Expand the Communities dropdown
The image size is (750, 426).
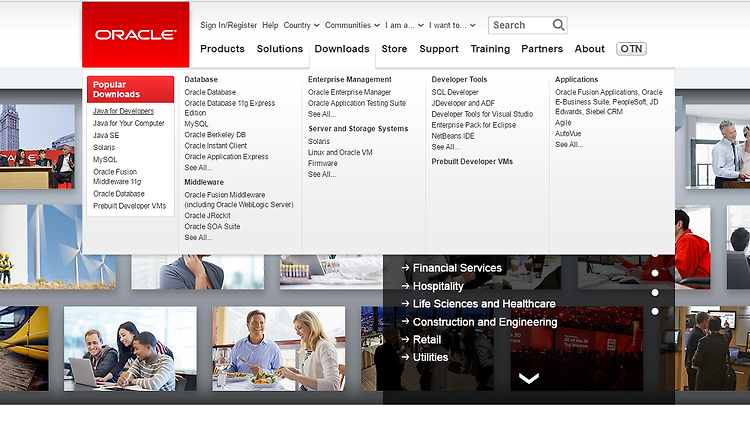tap(353, 25)
